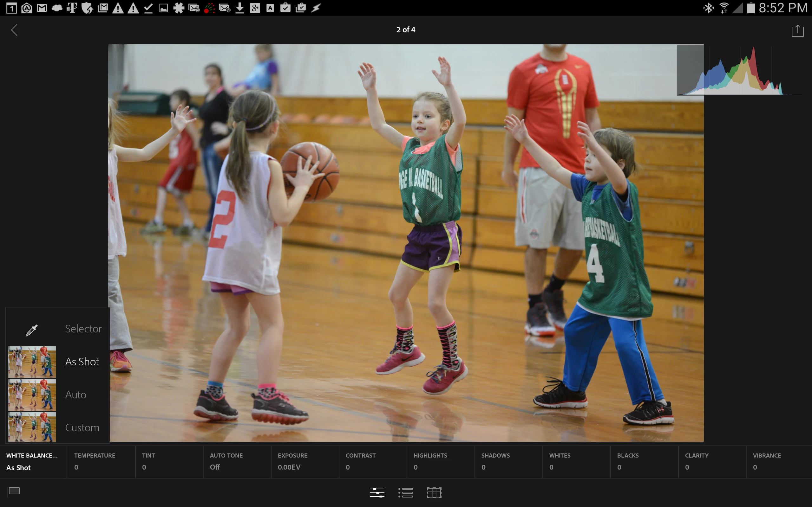
Task: Select the white balance eyedropper Selector
Action: (57, 329)
